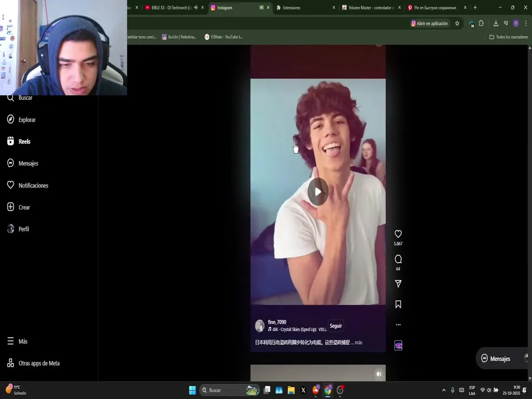The height and width of the screenshot is (399, 532).
Task: Open more options three-dot icon beside the reel
Action: 398,325
